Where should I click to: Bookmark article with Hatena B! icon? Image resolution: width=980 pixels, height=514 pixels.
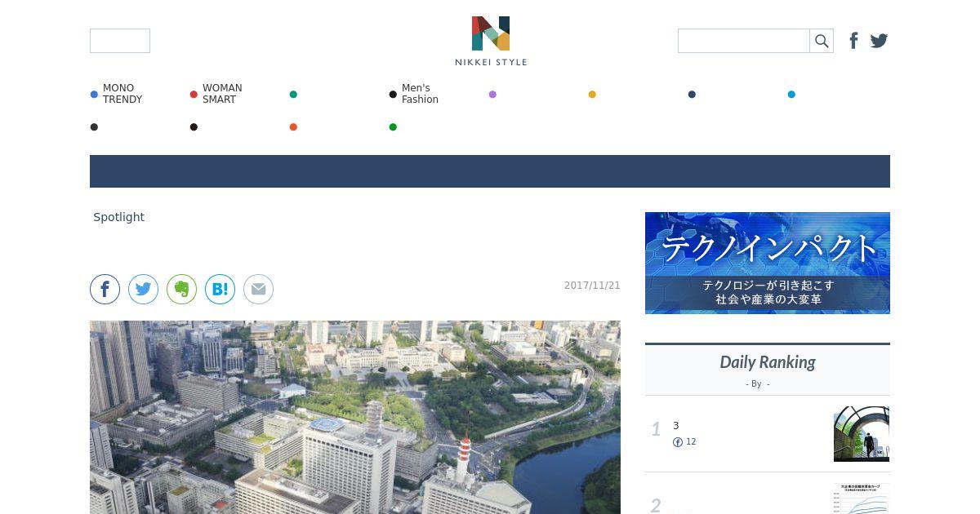tap(220, 289)
